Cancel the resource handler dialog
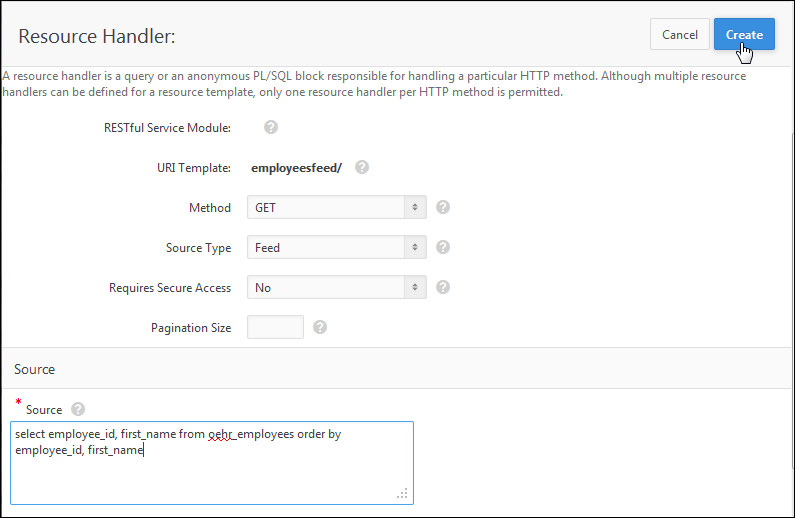The width and height of the screenshot is (795, 518). click(680, 34)
